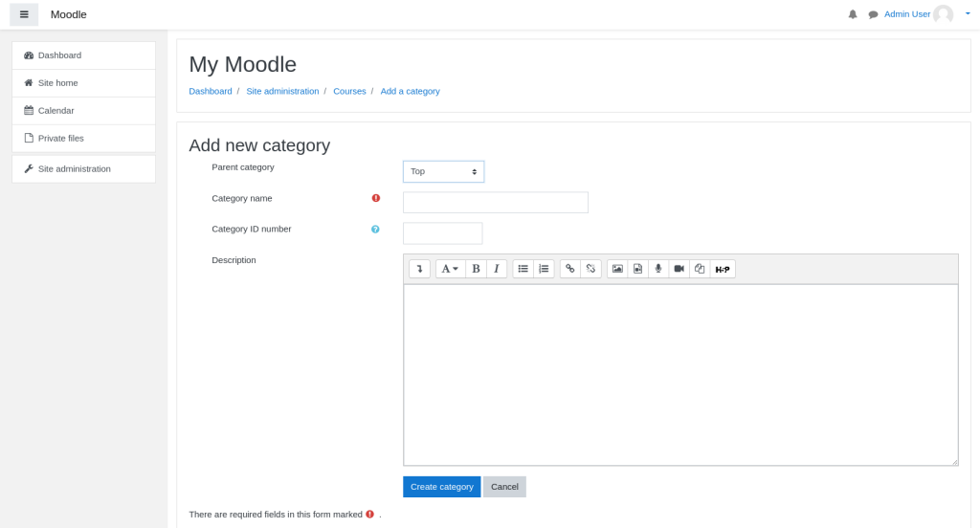Insert an unordered bullet list
The height and width of the screenshot is (528, 980).
(523, 269)
